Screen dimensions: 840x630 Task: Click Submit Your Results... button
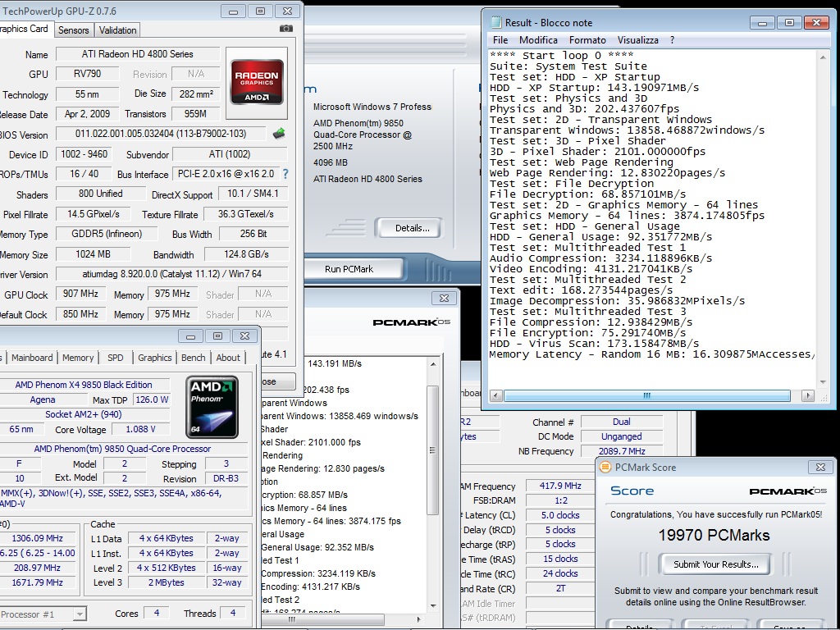pos(715,564)
